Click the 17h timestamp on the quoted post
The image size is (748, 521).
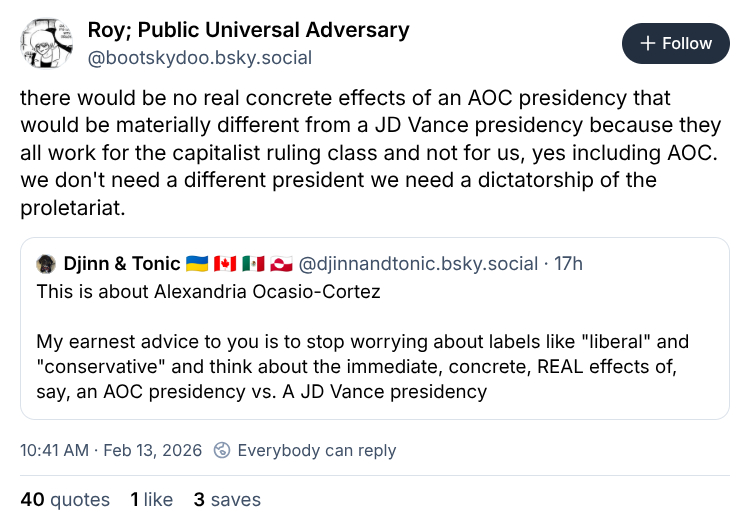(569, 264)
